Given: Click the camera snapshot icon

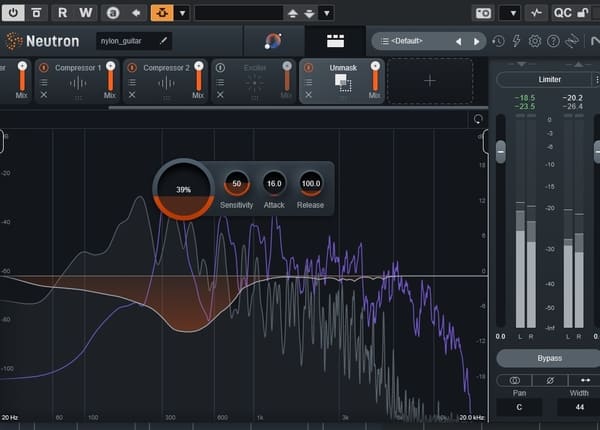Looking at the screenshot, I should (483, 13).
